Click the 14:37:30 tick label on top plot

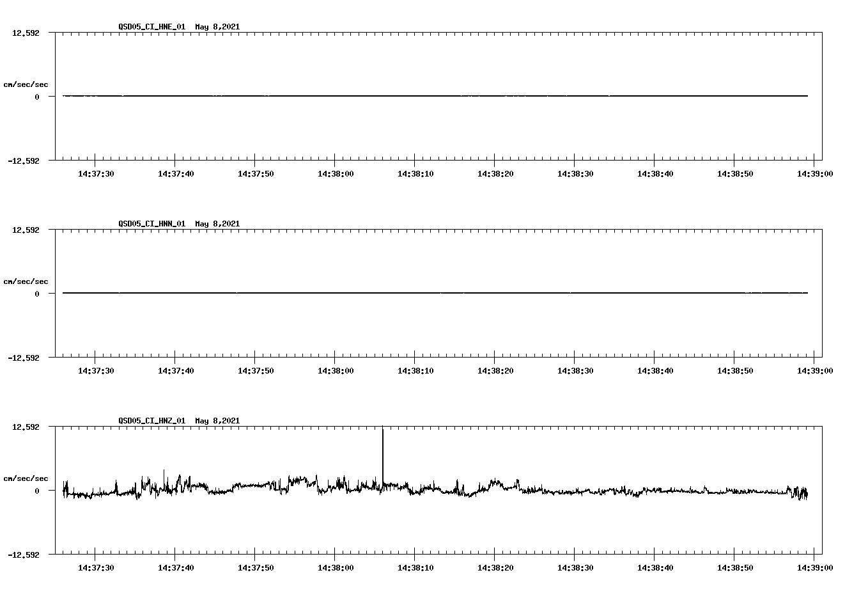click(x=95, y=172)
